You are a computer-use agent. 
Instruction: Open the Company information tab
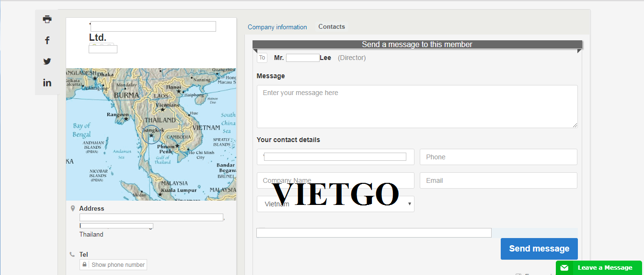277,27
